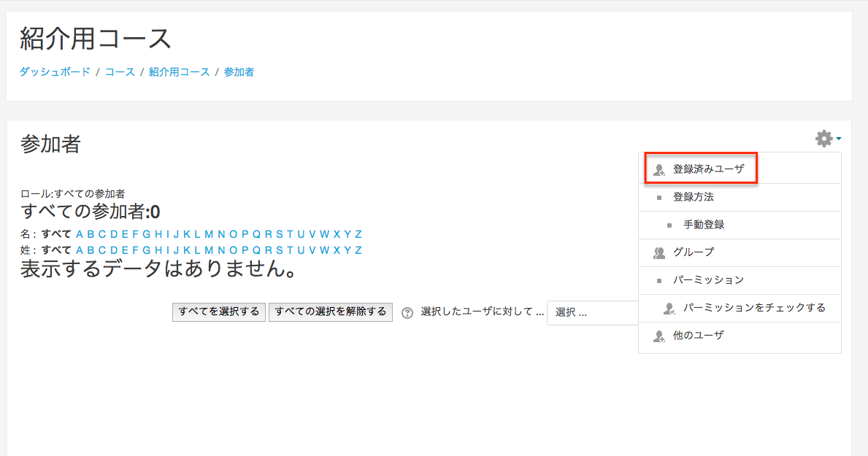Click the 参加者 breadcrumb link
The width and height of the screenshot is (868, 456).
(x=239, y=72)
